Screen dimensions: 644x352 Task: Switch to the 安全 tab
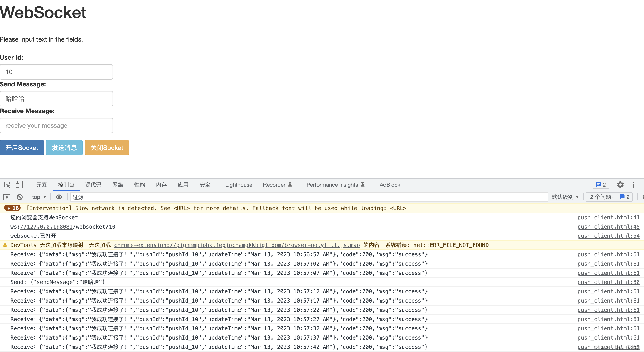[x=205, y=185]
